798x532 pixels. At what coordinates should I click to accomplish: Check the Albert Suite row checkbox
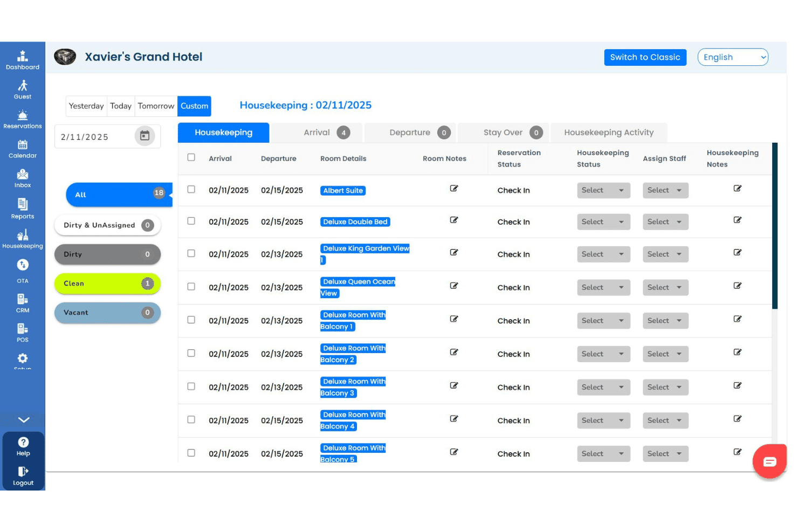pos(191,189)
